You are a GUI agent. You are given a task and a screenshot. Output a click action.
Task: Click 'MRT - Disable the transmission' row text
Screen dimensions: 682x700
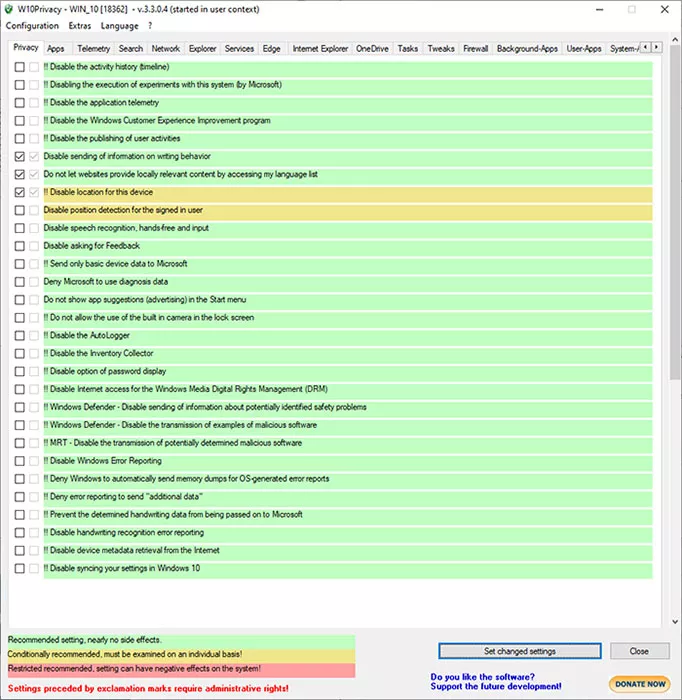tap(173, 443)
